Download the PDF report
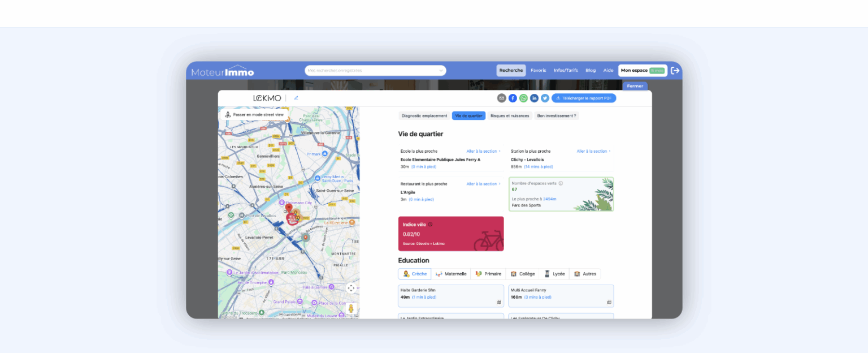868x353 pixels. 584,98
